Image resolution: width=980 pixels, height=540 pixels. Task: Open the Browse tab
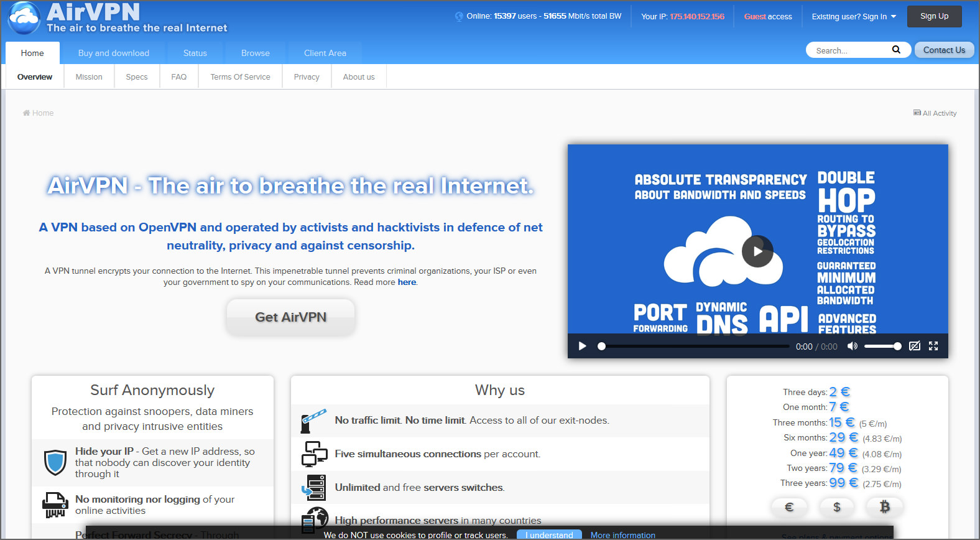coord(256,53)
